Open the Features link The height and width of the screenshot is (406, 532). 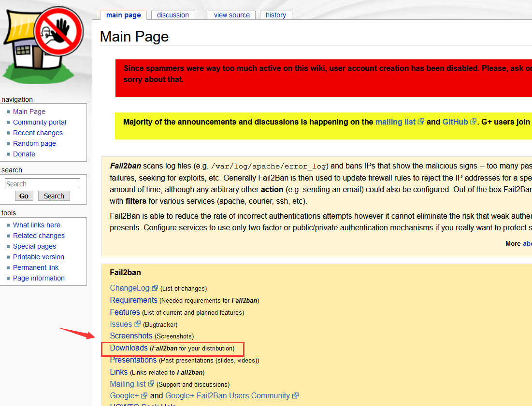125,312
